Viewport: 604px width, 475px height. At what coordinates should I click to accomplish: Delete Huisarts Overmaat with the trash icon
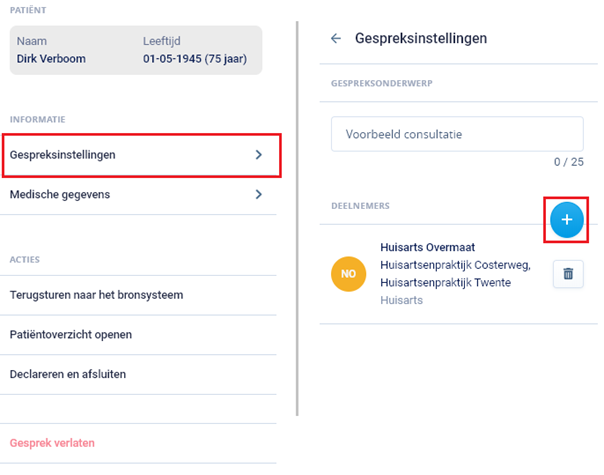(x=568, y=274)
